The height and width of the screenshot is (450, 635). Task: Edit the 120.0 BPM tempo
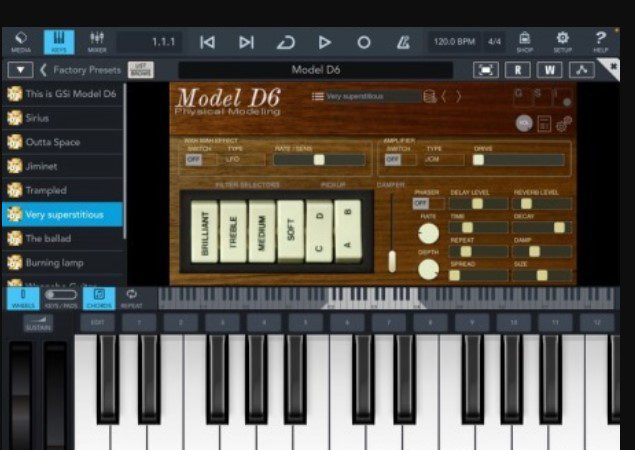click(x=454, y=42)
